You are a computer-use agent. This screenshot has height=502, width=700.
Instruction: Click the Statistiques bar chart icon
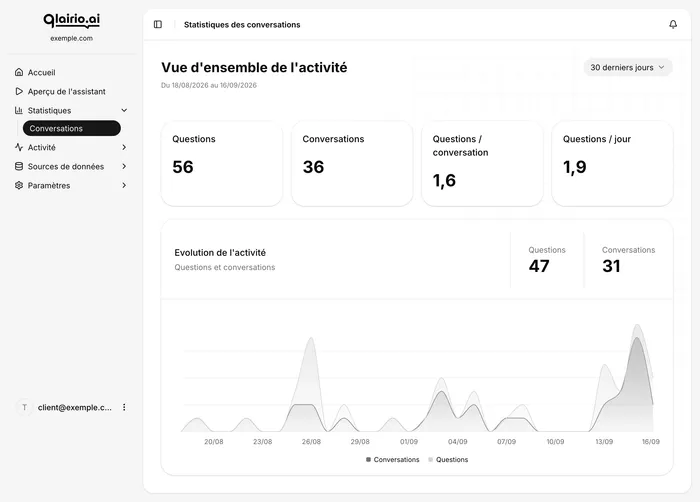point(19,110)
